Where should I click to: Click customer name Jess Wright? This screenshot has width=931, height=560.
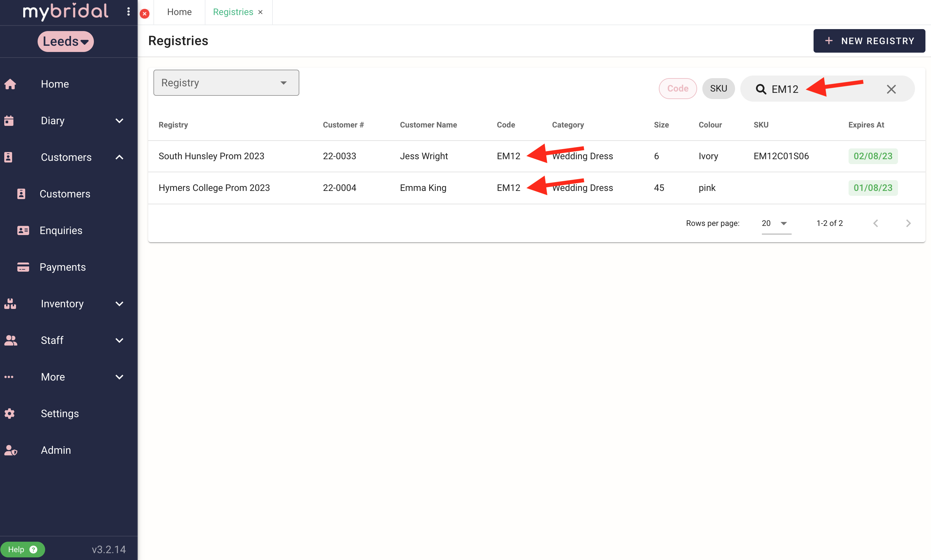(x=424, y=156)
